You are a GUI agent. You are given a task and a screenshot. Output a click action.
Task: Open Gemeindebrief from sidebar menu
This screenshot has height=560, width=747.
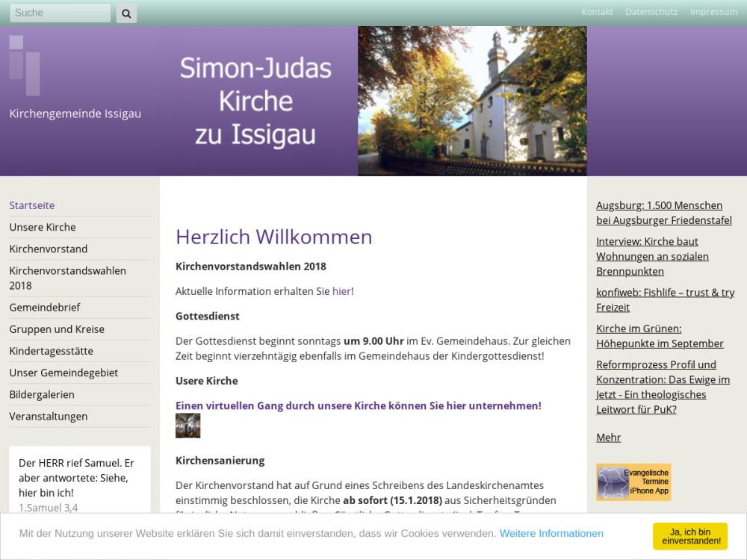[x=45, y=307]
